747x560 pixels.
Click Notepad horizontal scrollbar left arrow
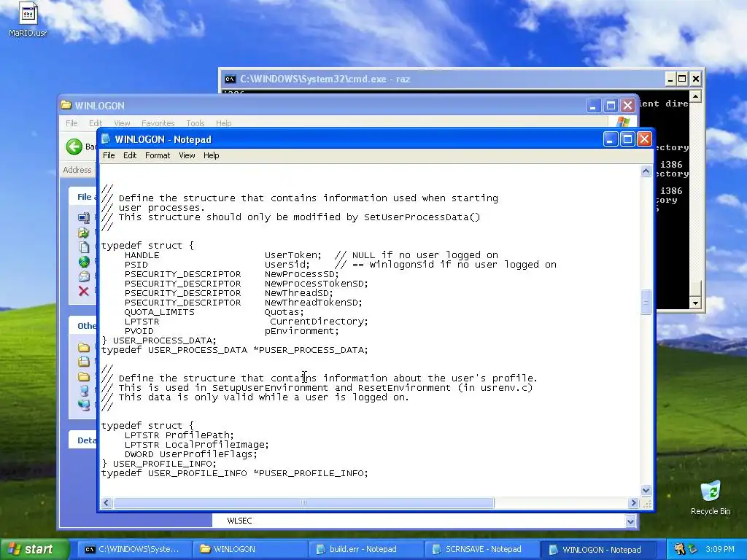tap(107, 502)
